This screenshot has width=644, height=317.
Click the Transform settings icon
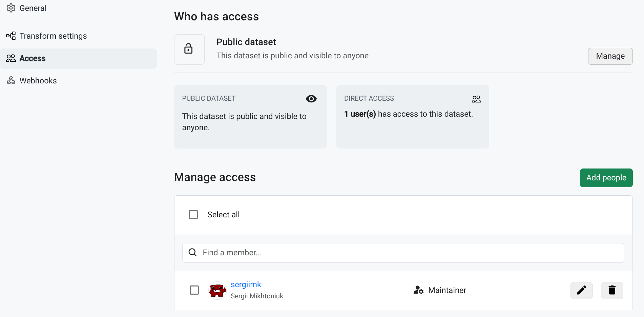pyautogui.click(x=11, y=36)
